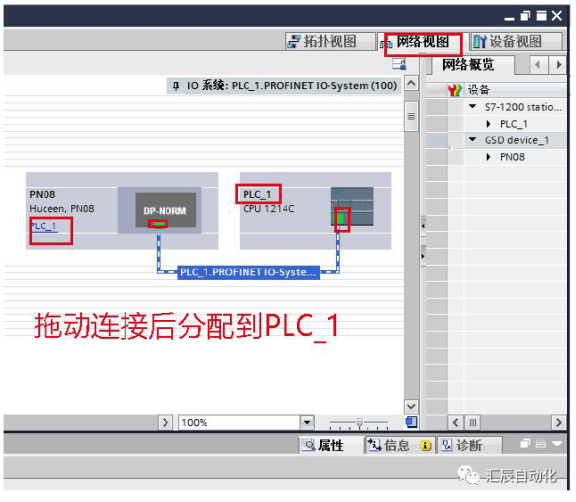This screenshot has height=502, width=576.
Task: Click the inspector window layout icon
Action: (x=541, y=444)
